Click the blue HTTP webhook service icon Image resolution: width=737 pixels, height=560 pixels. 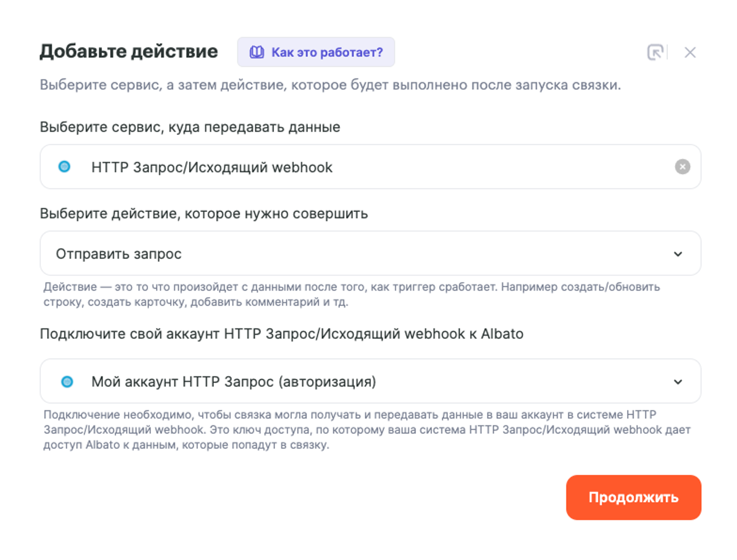64,167
